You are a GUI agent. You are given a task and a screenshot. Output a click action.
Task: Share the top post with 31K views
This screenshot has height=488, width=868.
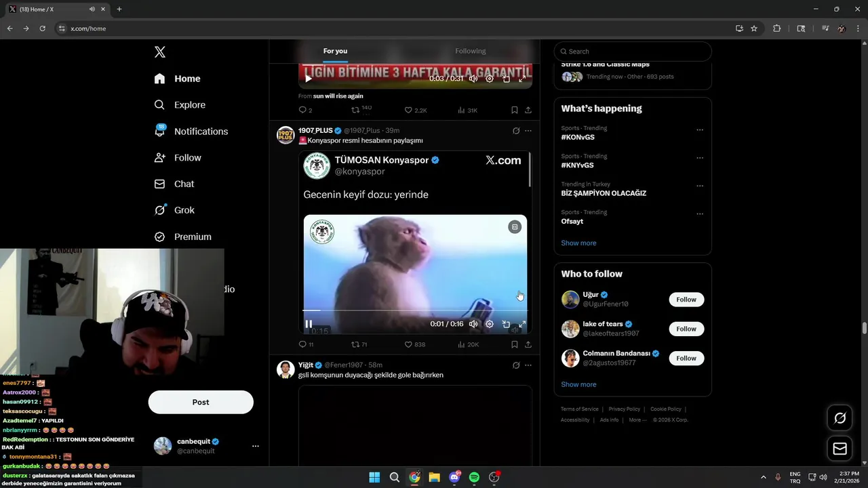[x=528, y=110]
